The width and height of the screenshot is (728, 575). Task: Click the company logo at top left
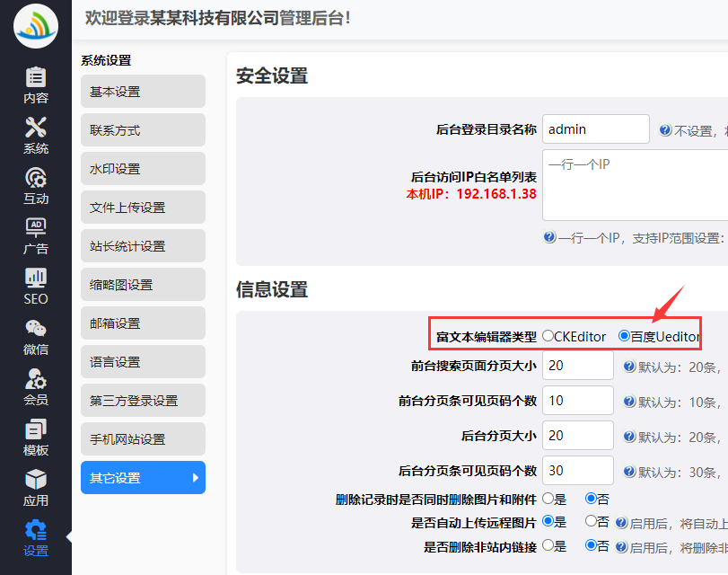click(36, 25)
